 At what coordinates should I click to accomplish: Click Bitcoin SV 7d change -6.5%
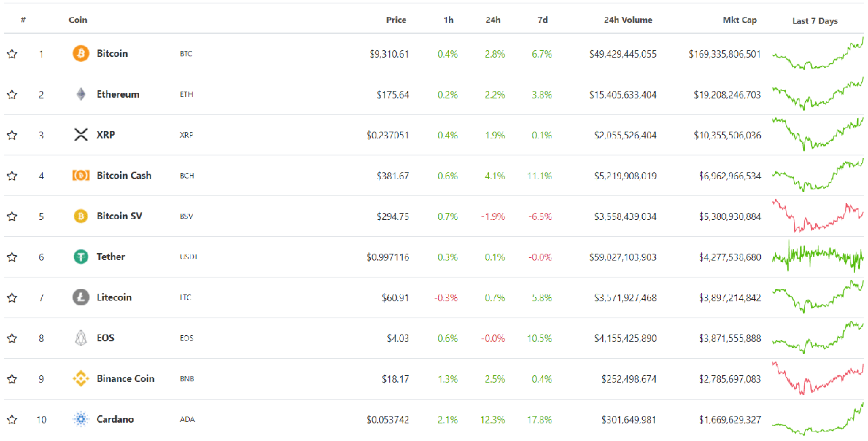click(x=540, y=216)
